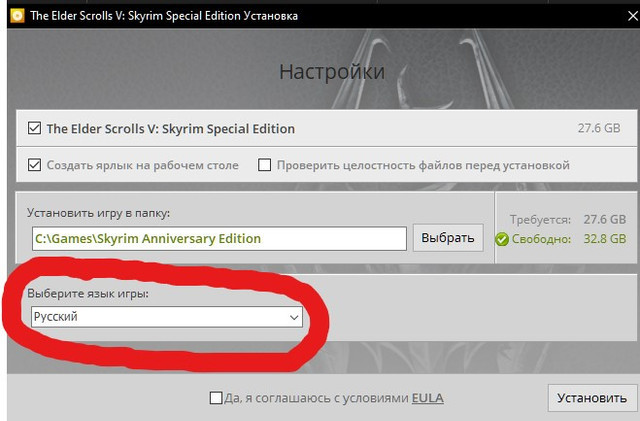Click the installer icon in the title bar
The height and width of the screenshot is (421, 640).
(x=15, y=15)
